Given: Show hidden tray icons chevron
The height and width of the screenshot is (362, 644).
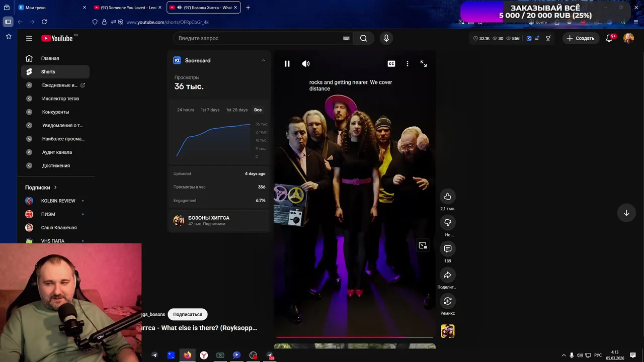Looking at the screenshot, I should tap(563, 355).
